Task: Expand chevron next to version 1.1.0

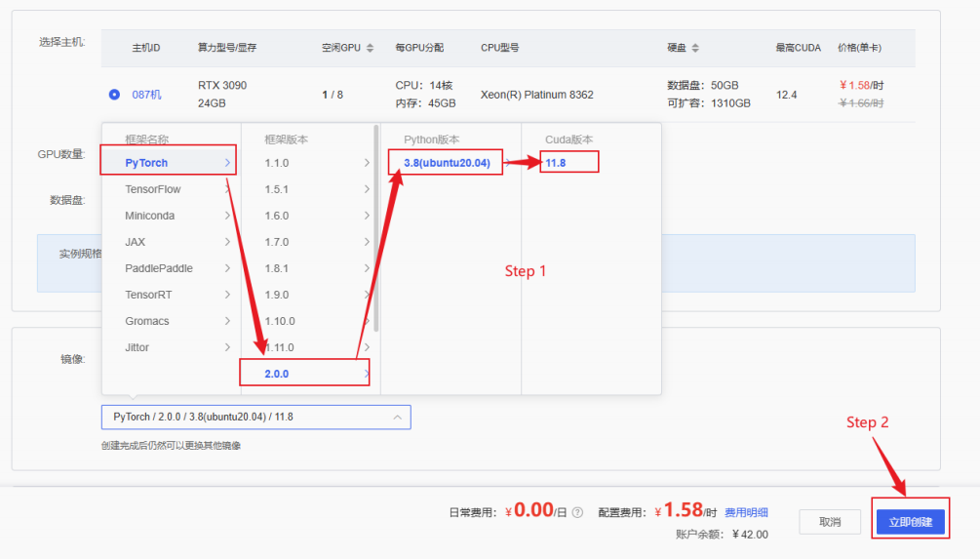Action: [x=367, y=163]
